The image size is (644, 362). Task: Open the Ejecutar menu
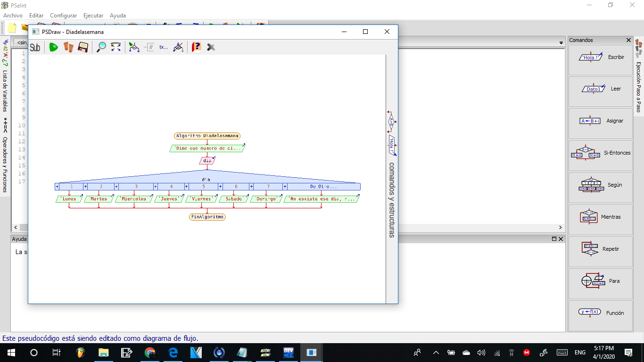[93, 16]
